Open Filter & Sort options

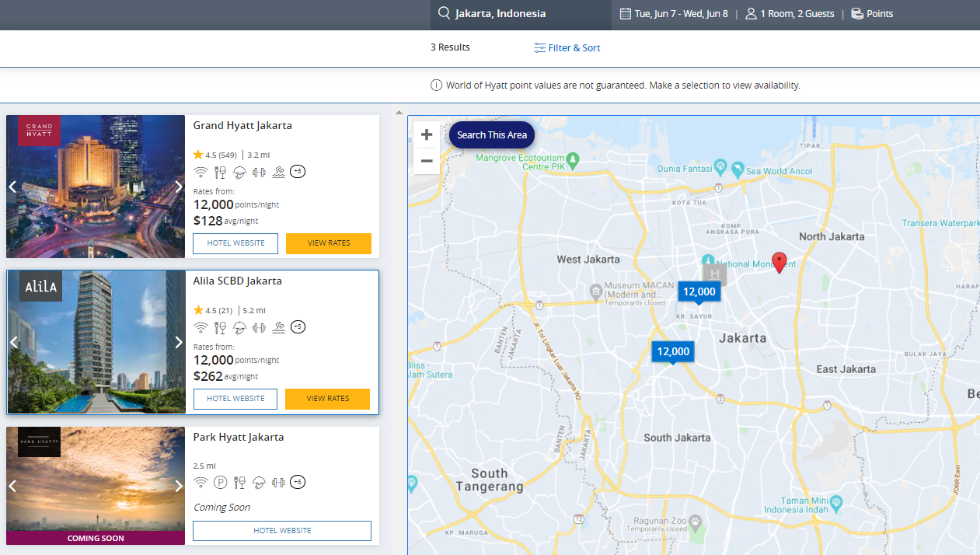pos(567,48)
